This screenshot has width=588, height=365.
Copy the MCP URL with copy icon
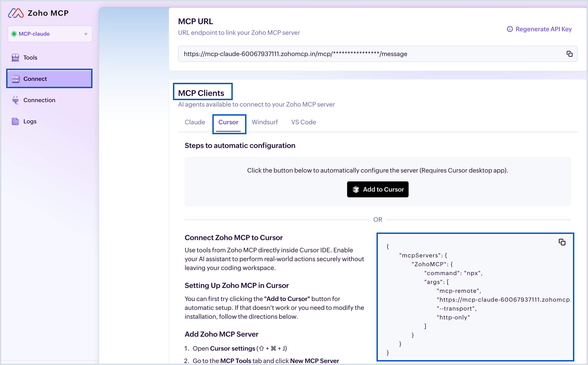pyautogui.click(x=569, y=54)
